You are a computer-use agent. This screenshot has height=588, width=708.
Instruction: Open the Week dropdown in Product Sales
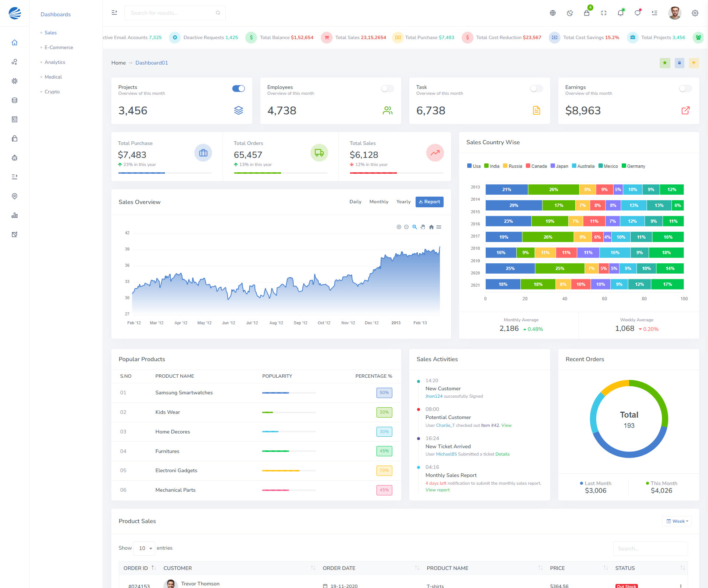pos(677,521)
